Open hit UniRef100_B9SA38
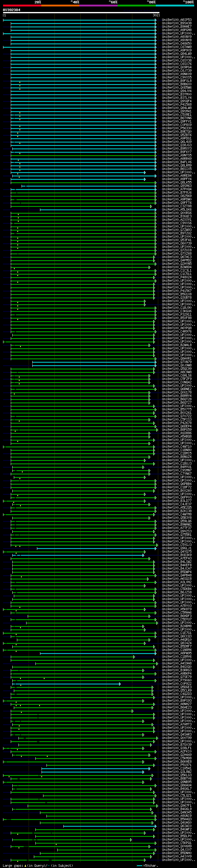This screenshot has height=868, width=197. click(177, 23)
